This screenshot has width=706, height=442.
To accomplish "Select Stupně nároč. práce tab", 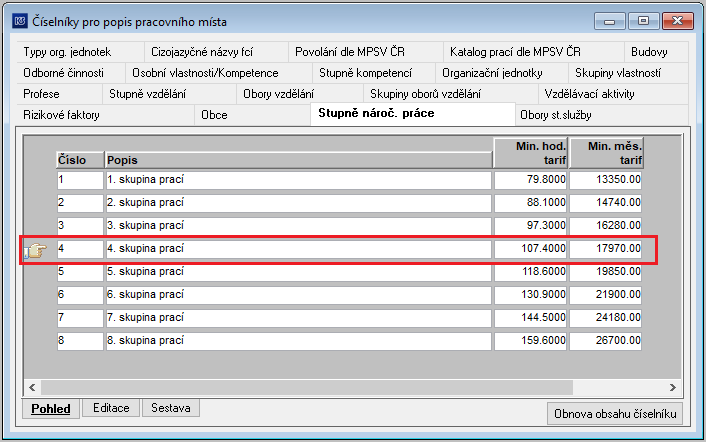I will click(x=413, y=114).
